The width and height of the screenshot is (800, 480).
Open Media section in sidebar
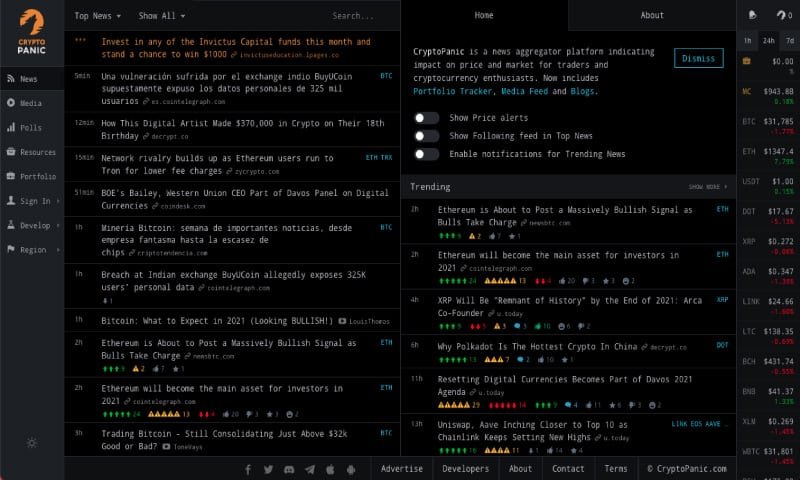(32, 103)
